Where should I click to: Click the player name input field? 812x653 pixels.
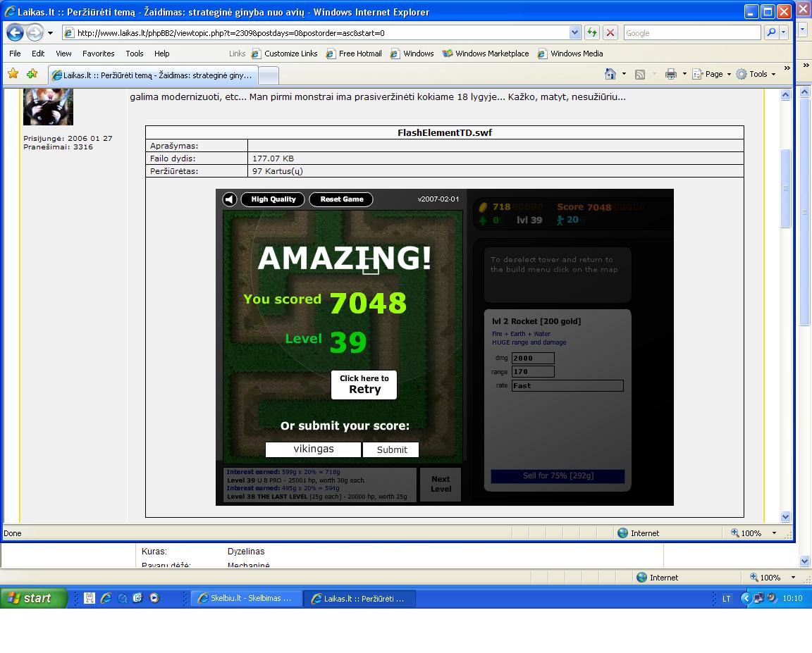(x=314, y=449)
